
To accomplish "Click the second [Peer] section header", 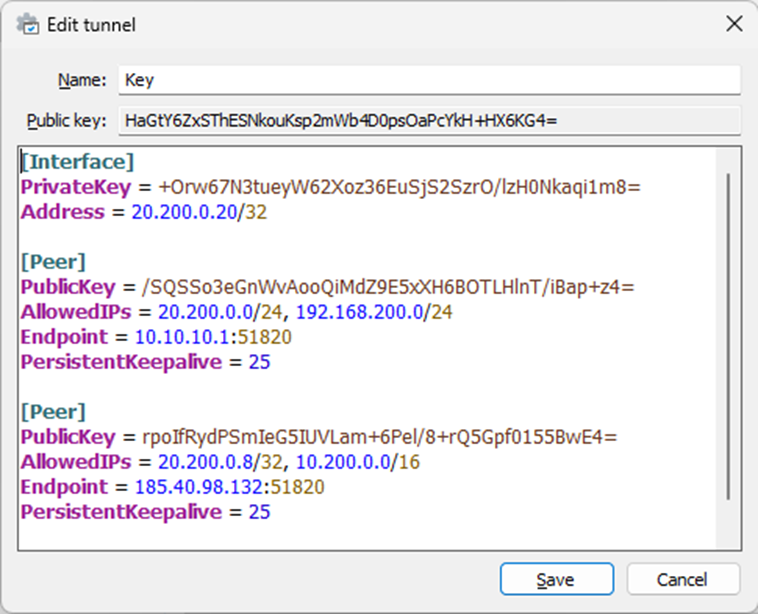I will click(53, 412).
